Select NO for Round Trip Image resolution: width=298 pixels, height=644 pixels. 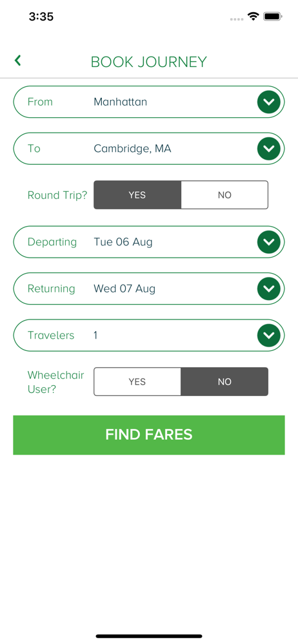tap(224, 195)
